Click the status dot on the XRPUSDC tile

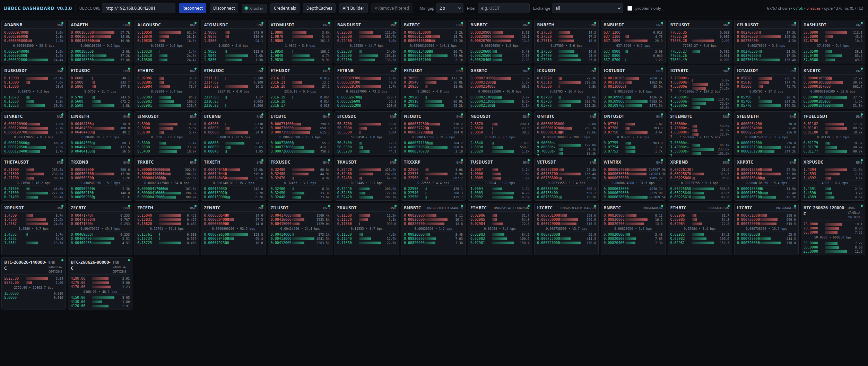tap(861, 159)
